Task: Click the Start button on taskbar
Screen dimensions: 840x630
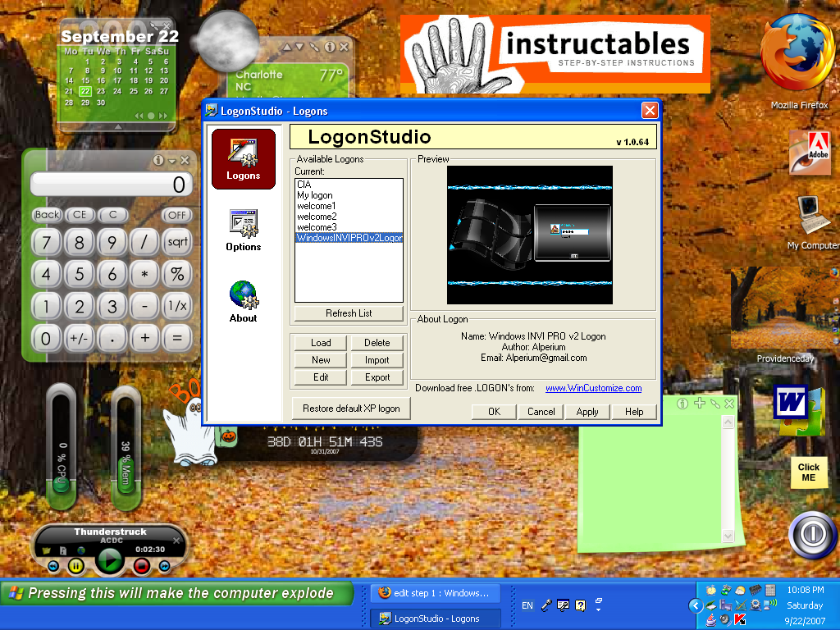Action: pyautogui.click(x=177, y=594)
